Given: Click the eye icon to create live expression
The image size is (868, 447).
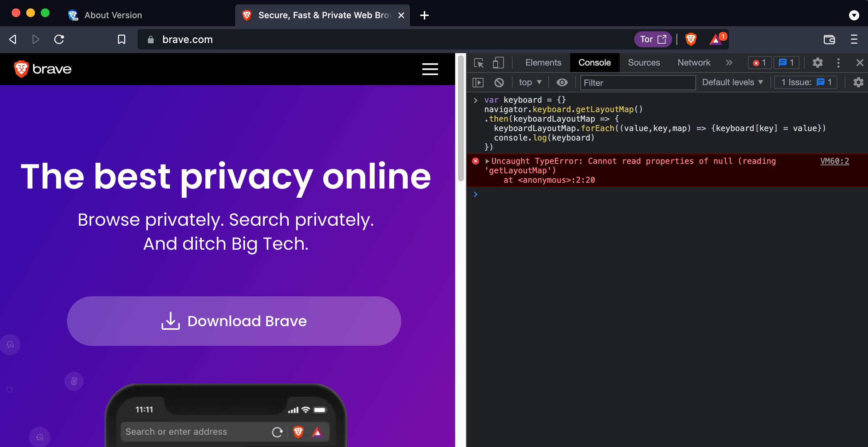Looking at the screenshot, I should click(562, 82).
